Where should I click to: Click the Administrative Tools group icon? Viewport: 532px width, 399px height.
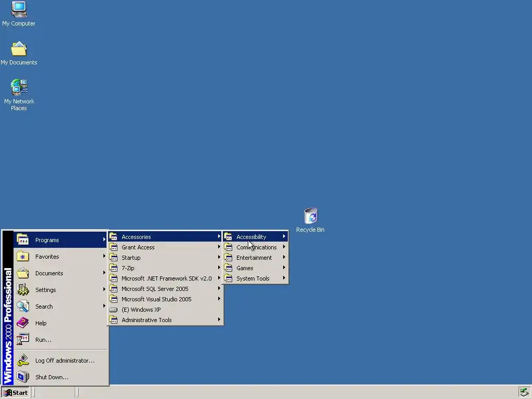click(113, 320)
